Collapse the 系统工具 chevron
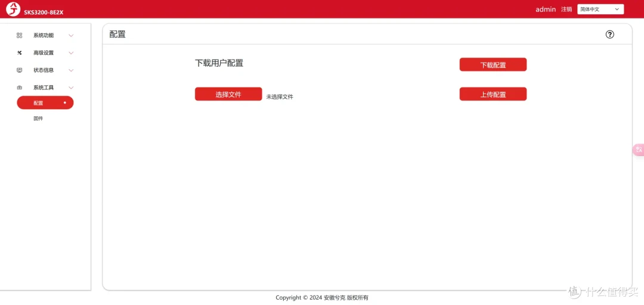This screenshot has width=644, height=305. tap(71, 88)
